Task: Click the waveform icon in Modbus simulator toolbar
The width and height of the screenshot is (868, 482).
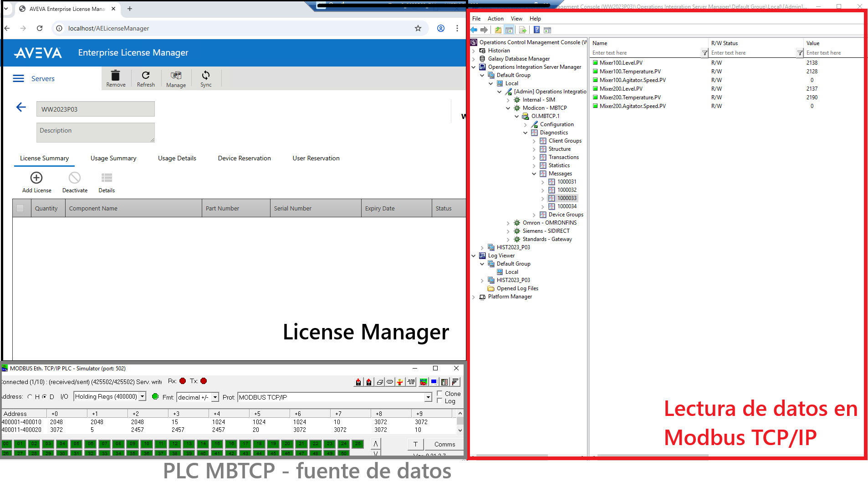Action: pyautogui.click(x=411, y=382)
